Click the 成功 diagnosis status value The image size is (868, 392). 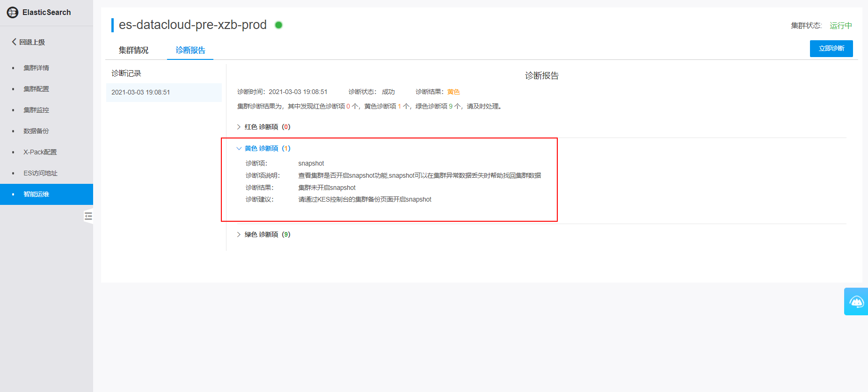tap(388, 92)
